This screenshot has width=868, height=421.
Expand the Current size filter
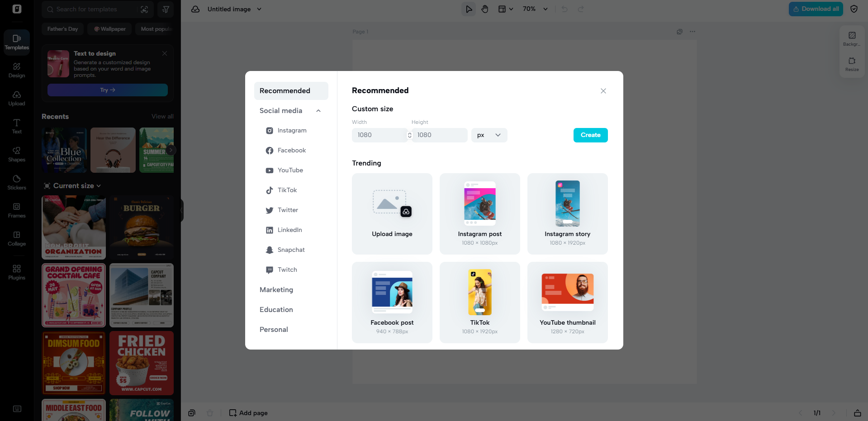tap(72, 185)
